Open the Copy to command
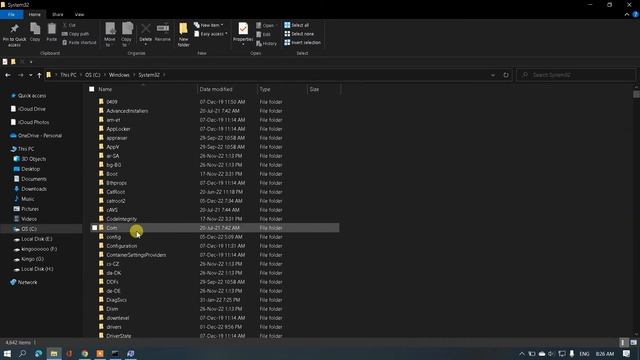Screen dimensions: 640x360 coord(127,34)
